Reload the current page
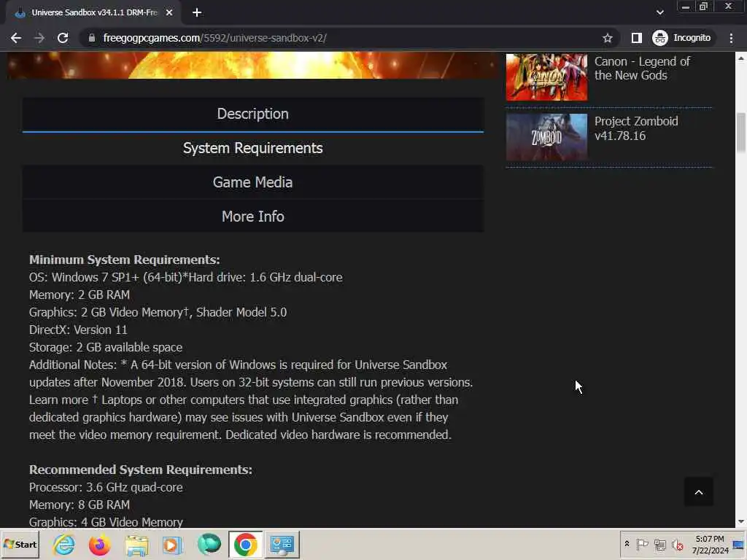 pyautogui.click(x=63, y=38)
